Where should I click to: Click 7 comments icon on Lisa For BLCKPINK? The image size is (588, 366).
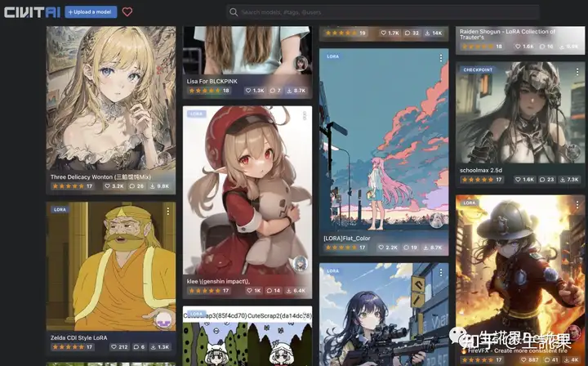click(275, 91)
